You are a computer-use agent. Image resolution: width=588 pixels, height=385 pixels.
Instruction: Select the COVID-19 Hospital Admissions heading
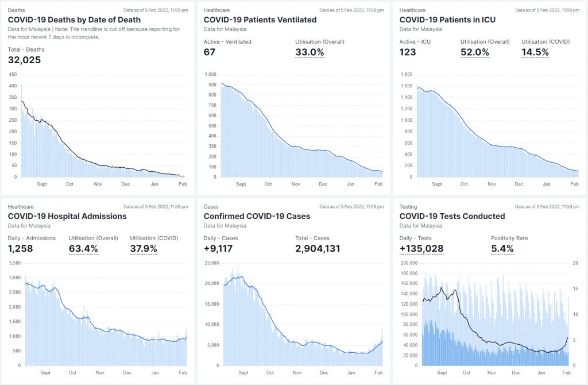pyautogui.click(x=67, y=216)
